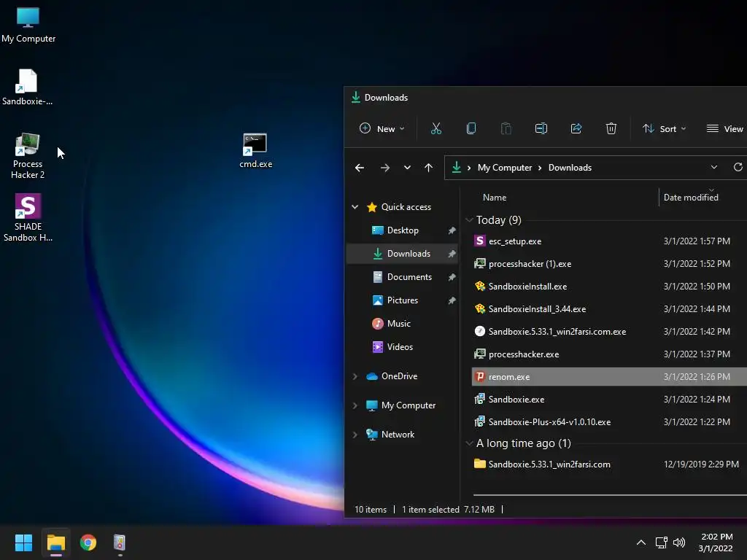Sort by the Name column header
747x560 pixels.
pos(495,197)
